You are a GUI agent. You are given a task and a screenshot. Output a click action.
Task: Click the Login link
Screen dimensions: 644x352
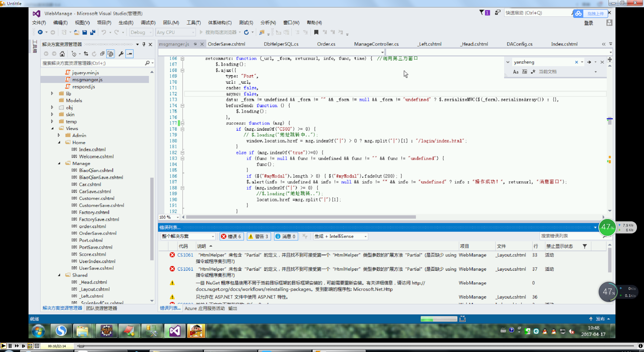589,23
